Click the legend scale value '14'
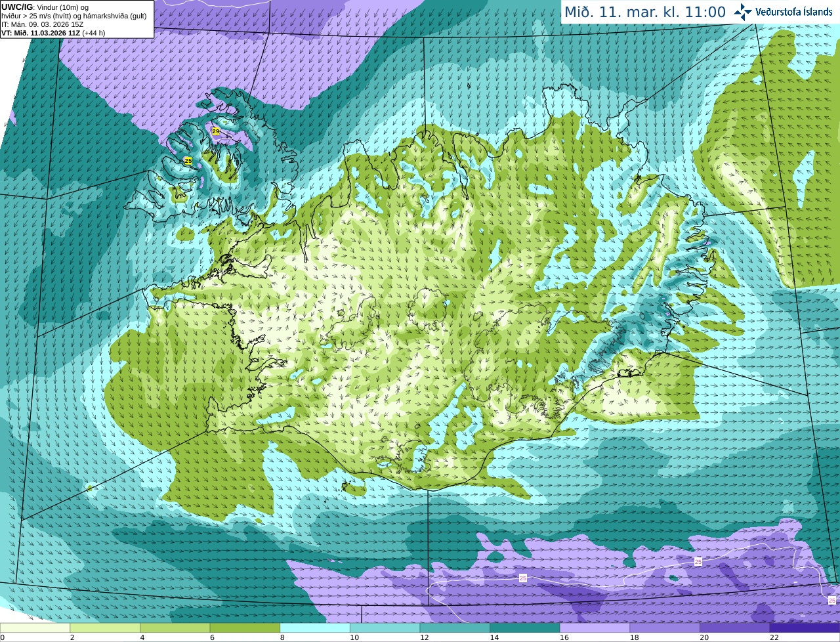Image resolution: width=840 pixels, height=642 pixels. click(494, 637)
